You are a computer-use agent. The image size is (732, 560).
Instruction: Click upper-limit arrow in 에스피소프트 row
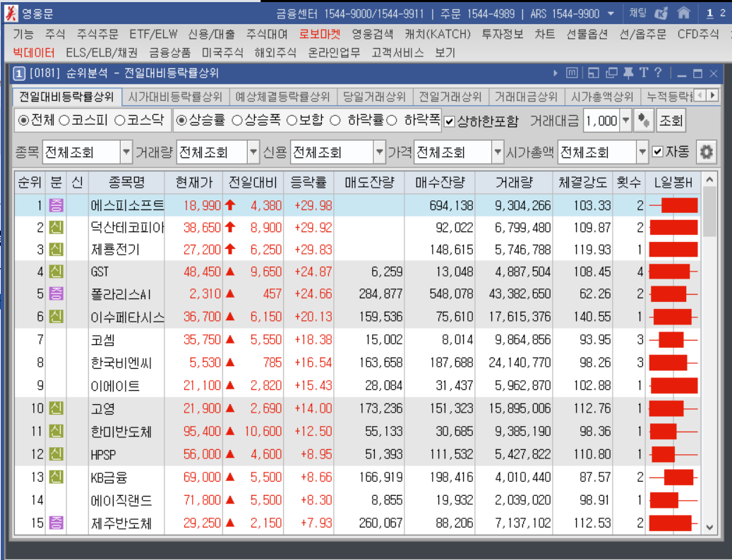coord(229,205)
